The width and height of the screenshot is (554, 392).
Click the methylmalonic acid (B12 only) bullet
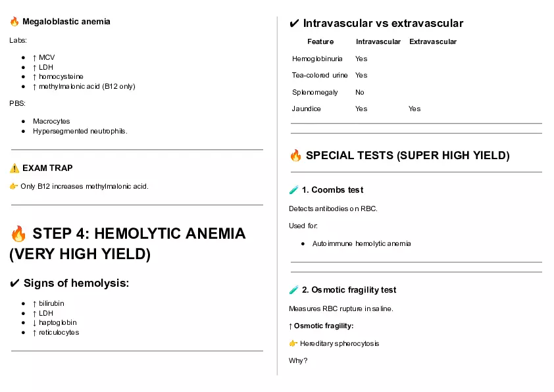(86, 86)
